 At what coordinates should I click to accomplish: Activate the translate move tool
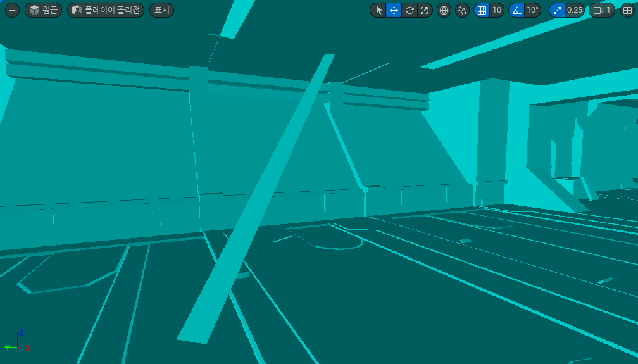click(x=394, y=10)
